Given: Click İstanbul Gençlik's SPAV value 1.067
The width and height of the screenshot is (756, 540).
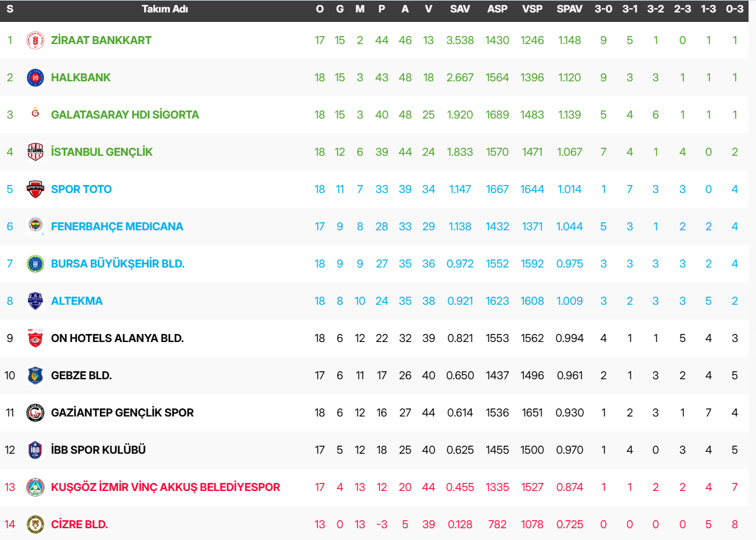Looking at the screenshot, I should pyautogui.click(x=570, y=152).
